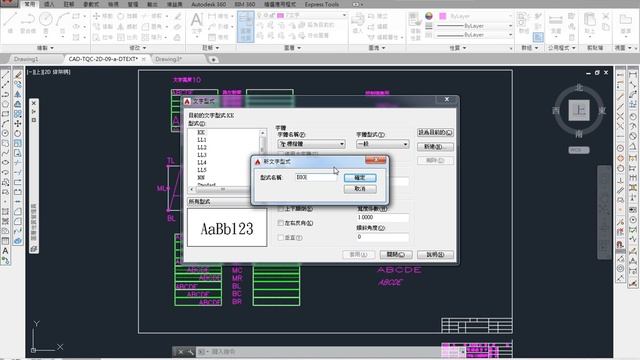Expand the Modify panel
Screen dimensions: 640x360
pos(138,48)
